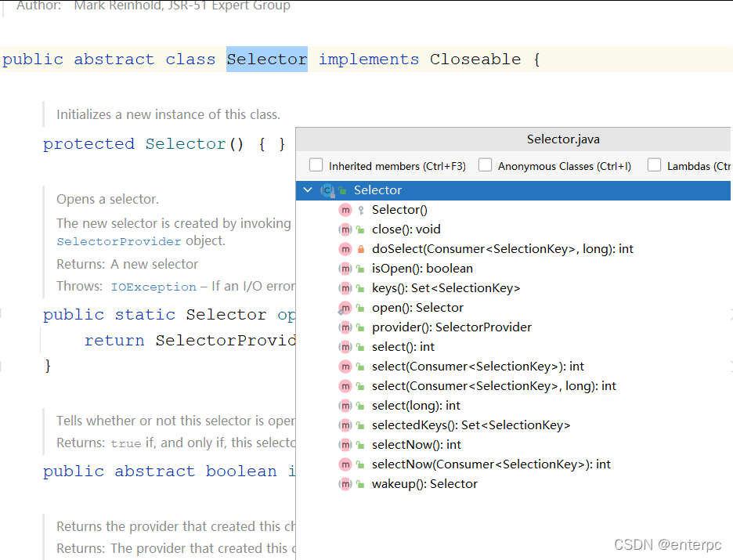This screenshot has height=560, width=733.
Task: Click method icon beside selectNow(Consumer<SelectionKey>): int
Action: [345, 464]
